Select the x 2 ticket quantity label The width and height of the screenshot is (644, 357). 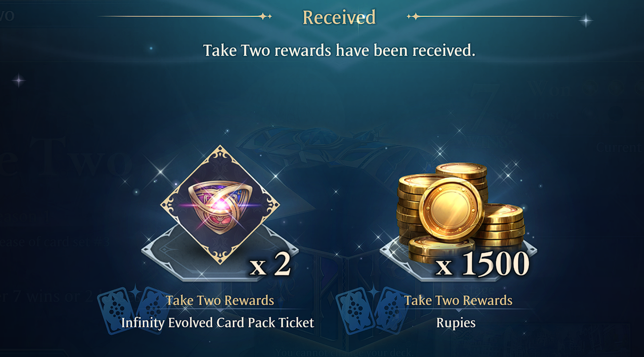point(271,265)
